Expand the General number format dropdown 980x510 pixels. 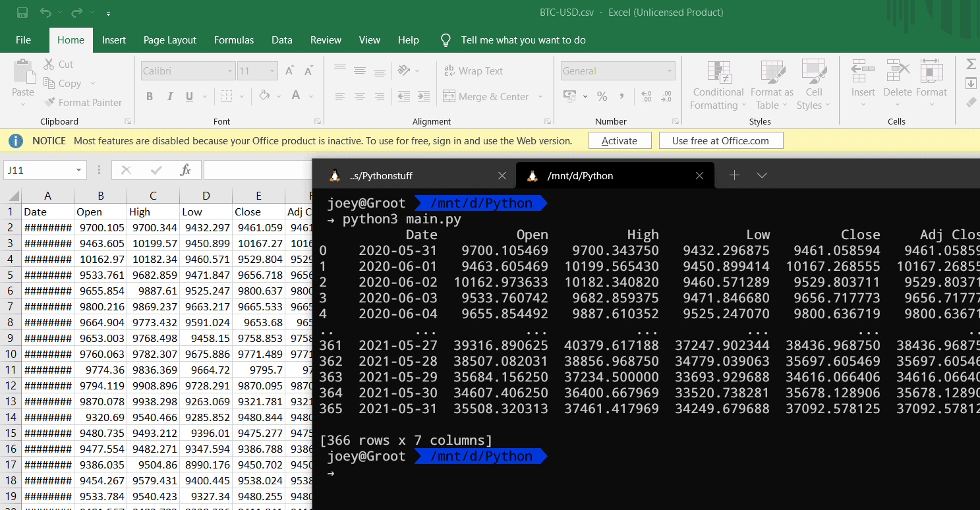(x=670, y=71)
